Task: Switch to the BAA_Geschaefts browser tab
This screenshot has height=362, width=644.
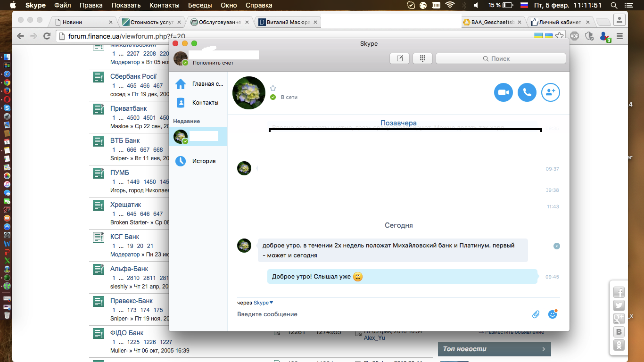Action: 493,22
